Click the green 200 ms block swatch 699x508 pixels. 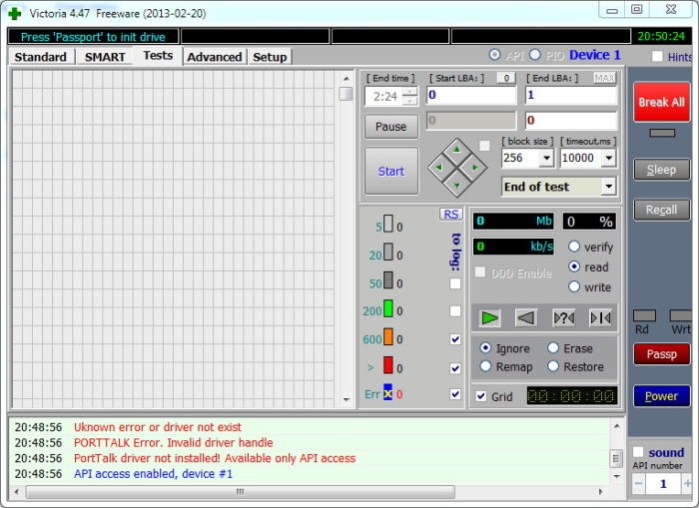click(388, 308)
